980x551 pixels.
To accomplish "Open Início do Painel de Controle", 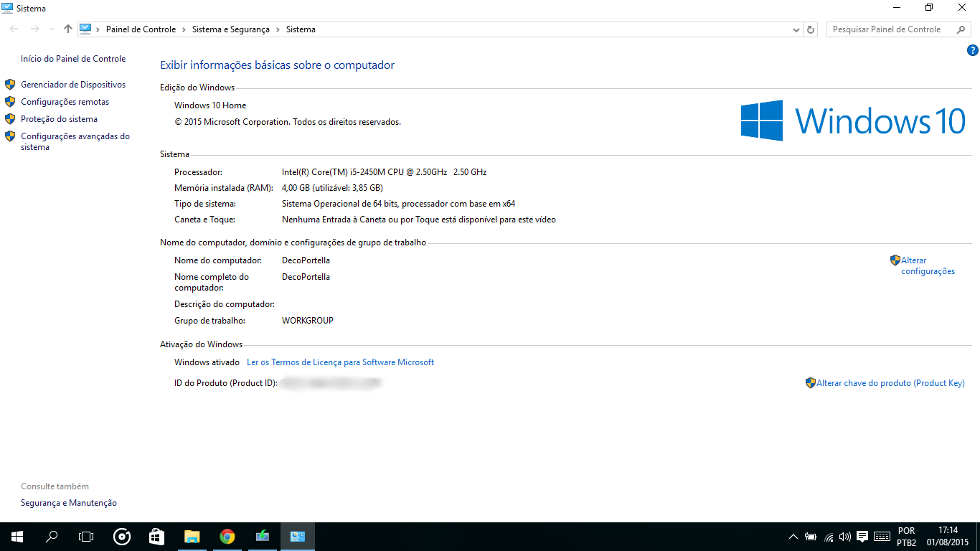I will click(73, 59).
